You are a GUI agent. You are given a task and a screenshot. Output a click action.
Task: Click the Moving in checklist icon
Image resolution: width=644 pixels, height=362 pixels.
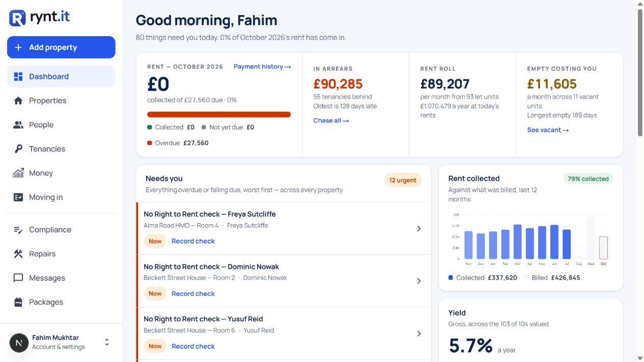[18, 197]
